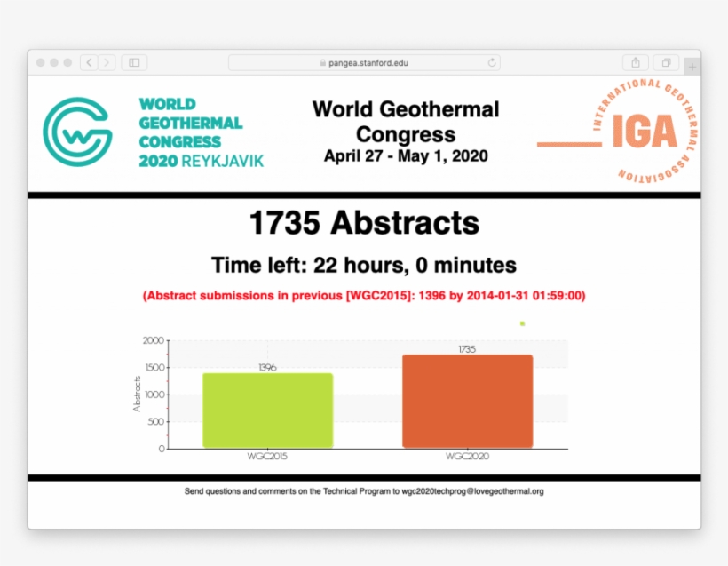Open the Share menu in the toolbar
The image size is (728, 566).
click(x=635, y=62)
